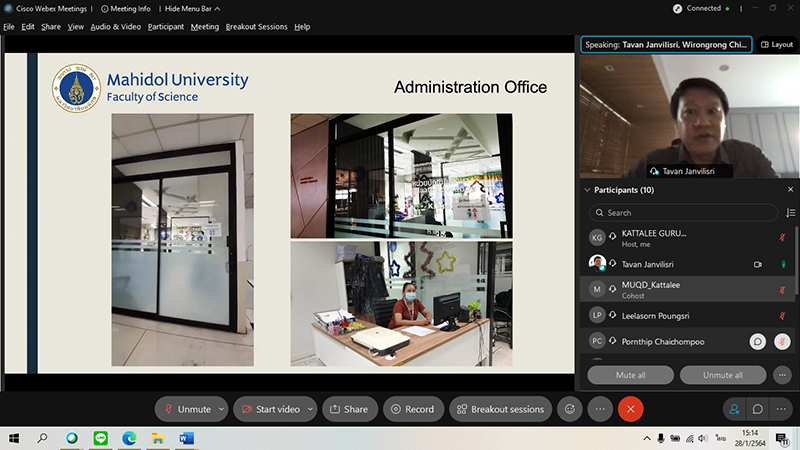
Task: Open the chat panel icon
Action: click(758, 409)
